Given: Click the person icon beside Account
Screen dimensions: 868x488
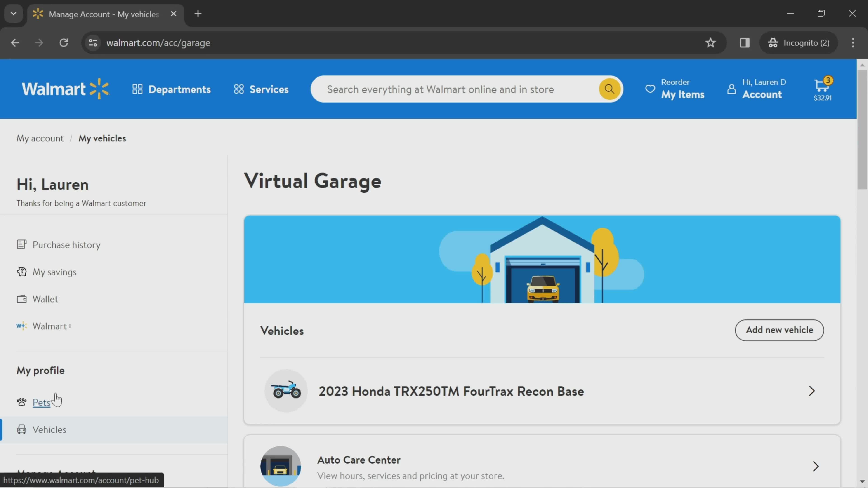Looking at the screenshot, I should click(x=731, y=89).
